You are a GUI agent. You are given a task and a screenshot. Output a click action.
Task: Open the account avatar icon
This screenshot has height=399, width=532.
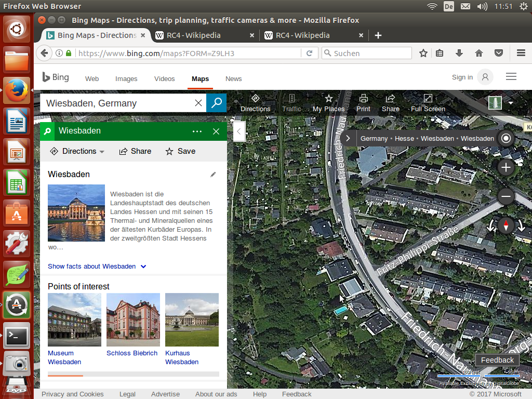pyautogui.click(x=485, y=77)
